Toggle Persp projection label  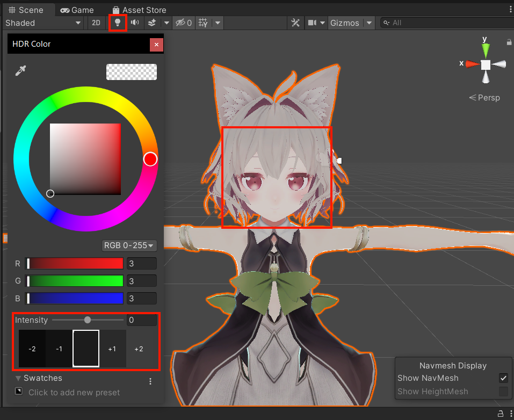click(484, 98)
